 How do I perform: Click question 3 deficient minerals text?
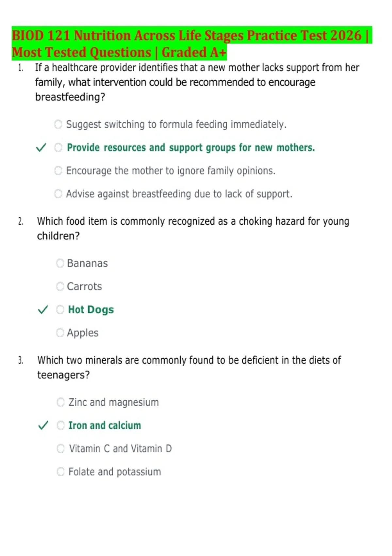click(189, 368)
